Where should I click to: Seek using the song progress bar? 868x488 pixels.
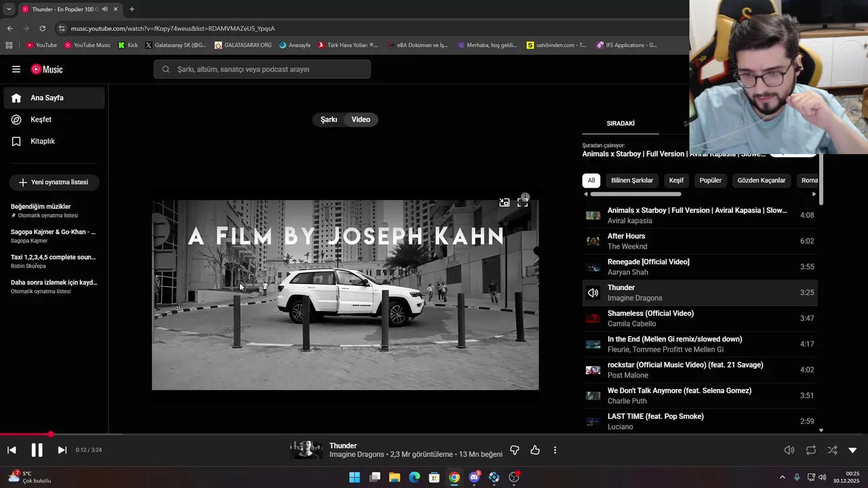[434, 434]
